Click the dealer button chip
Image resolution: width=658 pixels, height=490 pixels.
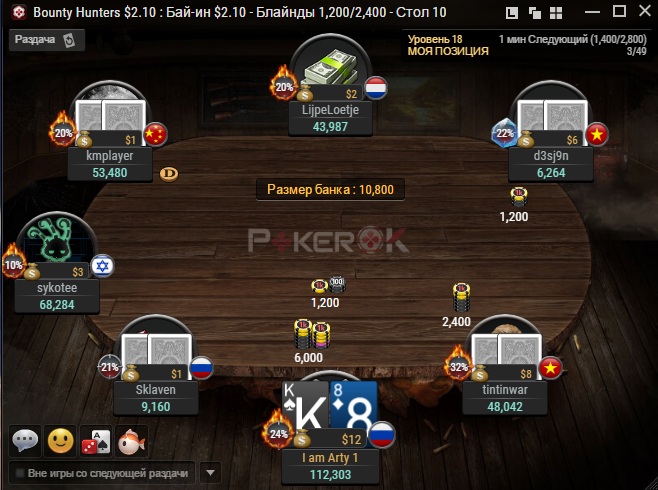point(169,174)
